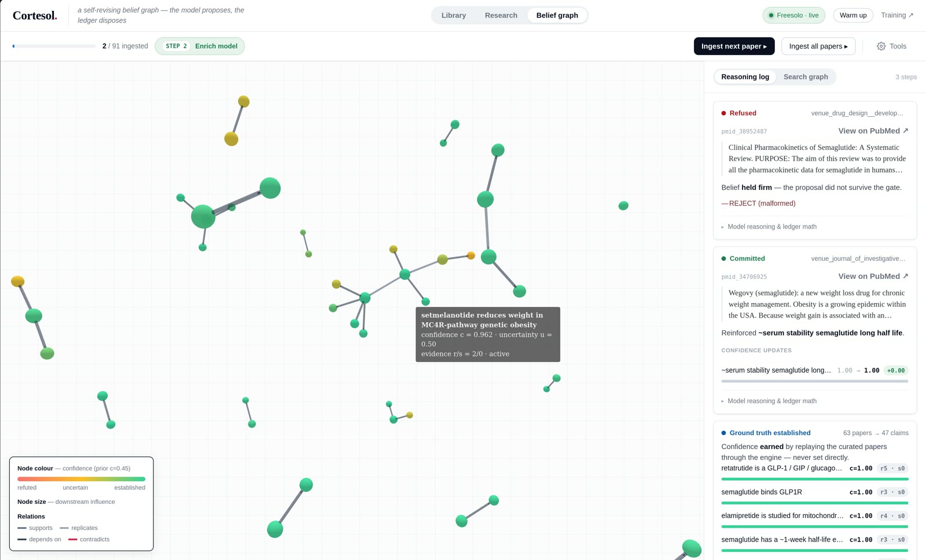This screenshot has width=926, height=560.
Task: Click the Freesolo live status pill
Action: coord(793,16)
